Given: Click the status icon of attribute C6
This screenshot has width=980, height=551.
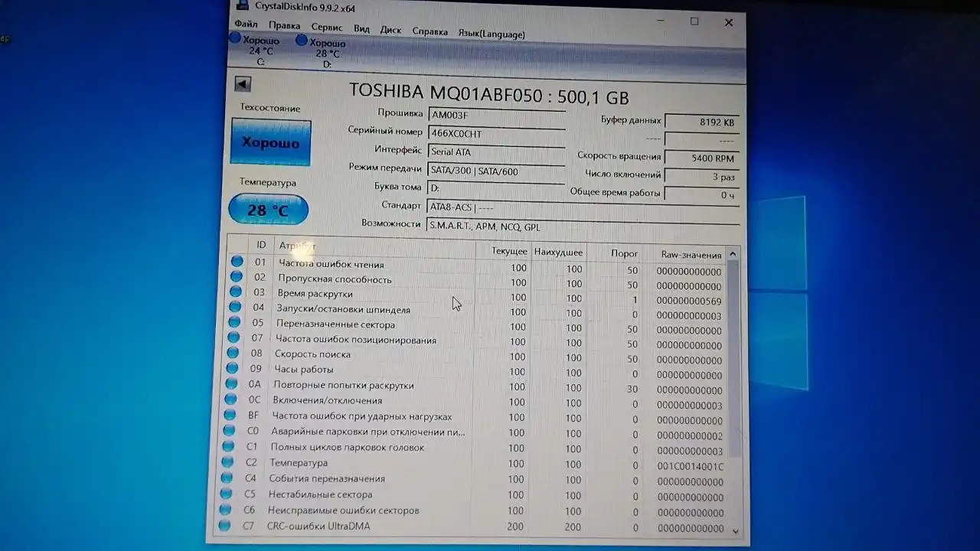Looking at the screenshot, I should pyautogui.click(x=225, y=509).
